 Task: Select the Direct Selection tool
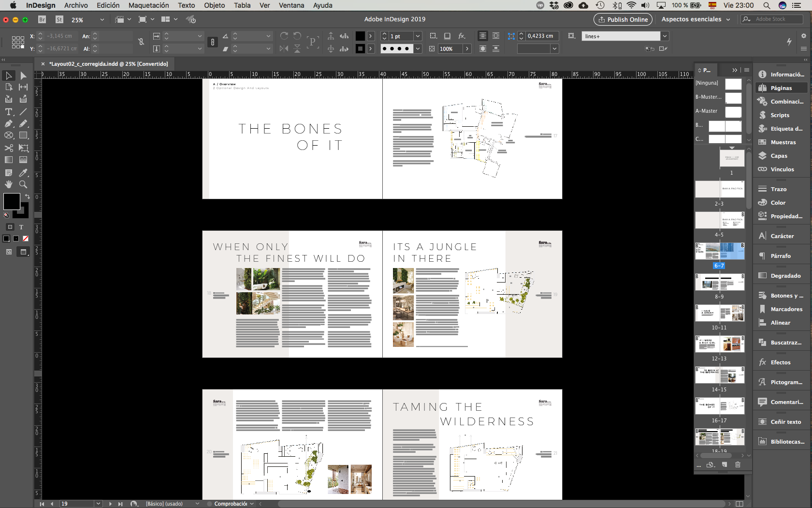(x=23, y=75)
